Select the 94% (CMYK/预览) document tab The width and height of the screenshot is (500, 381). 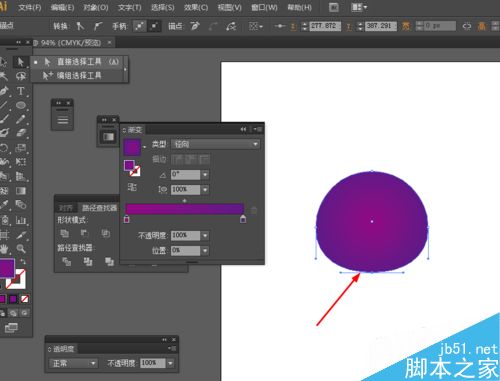pyautogui.click(x=71, y=43)
